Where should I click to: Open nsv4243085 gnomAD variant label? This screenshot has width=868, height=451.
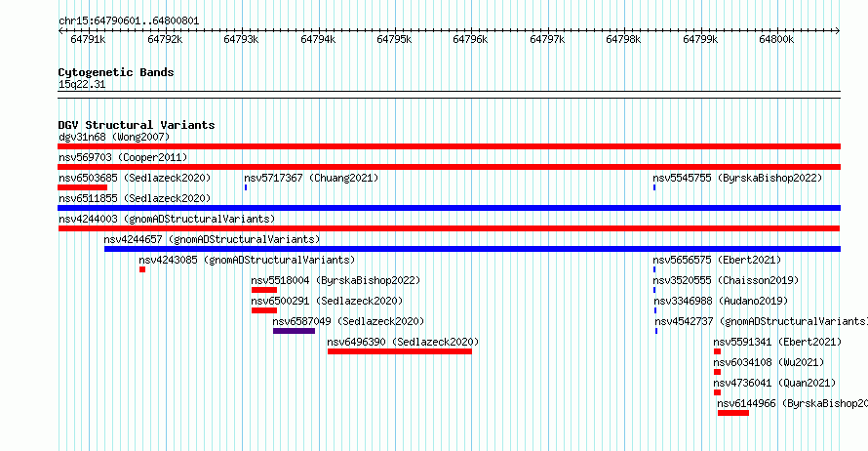[247, 260]
